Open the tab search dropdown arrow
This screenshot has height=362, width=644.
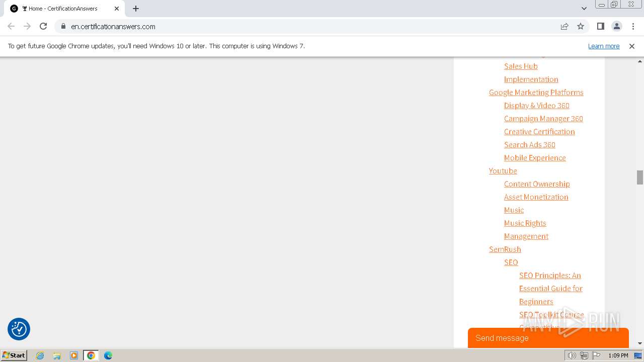click(584, 9)
